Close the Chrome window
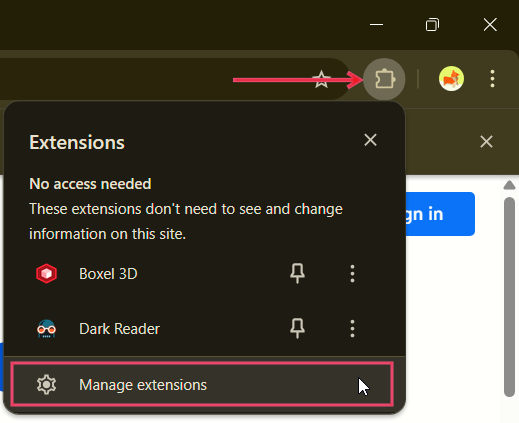519x423 pixels. point(490,25)
